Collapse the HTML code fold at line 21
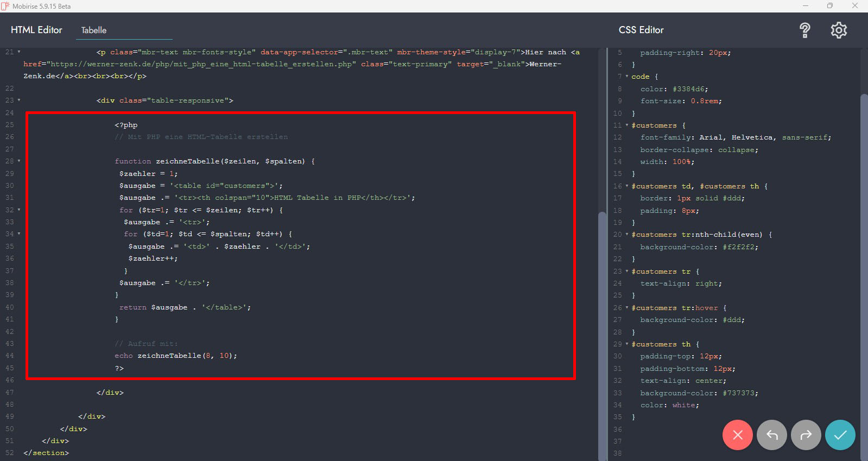868x461 pixels. pyautogui.click(x=19, y=52)
